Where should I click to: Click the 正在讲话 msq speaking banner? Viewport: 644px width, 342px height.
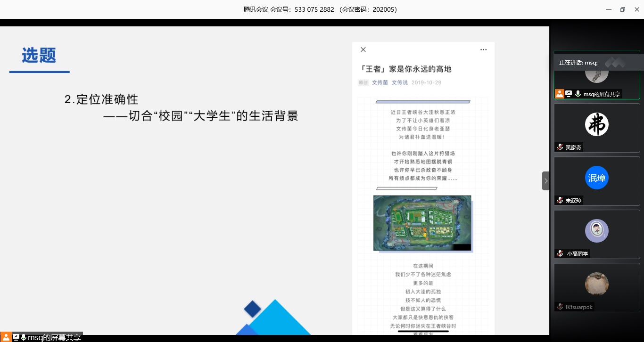point(578,63)
